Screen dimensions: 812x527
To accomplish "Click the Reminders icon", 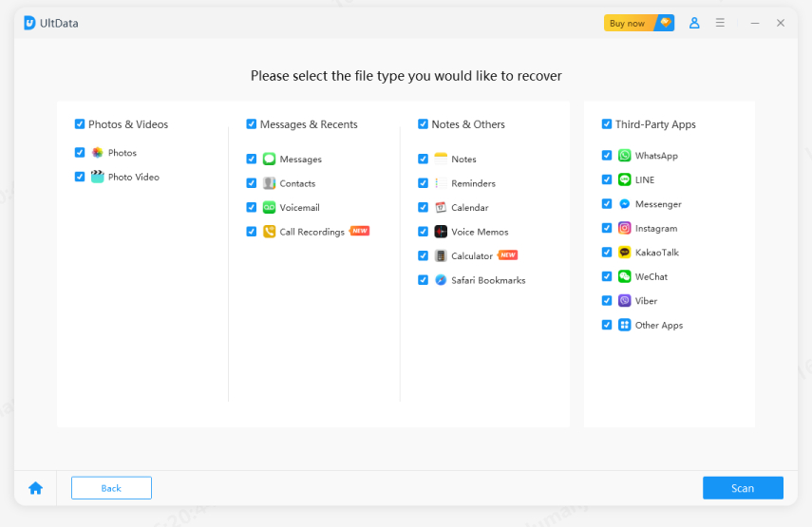I will click(441, 183).
